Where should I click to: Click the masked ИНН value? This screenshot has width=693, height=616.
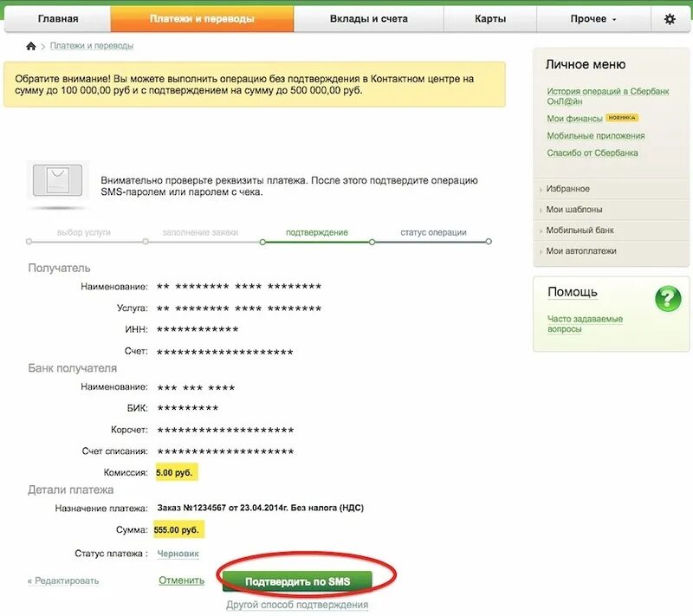point(198,329)
